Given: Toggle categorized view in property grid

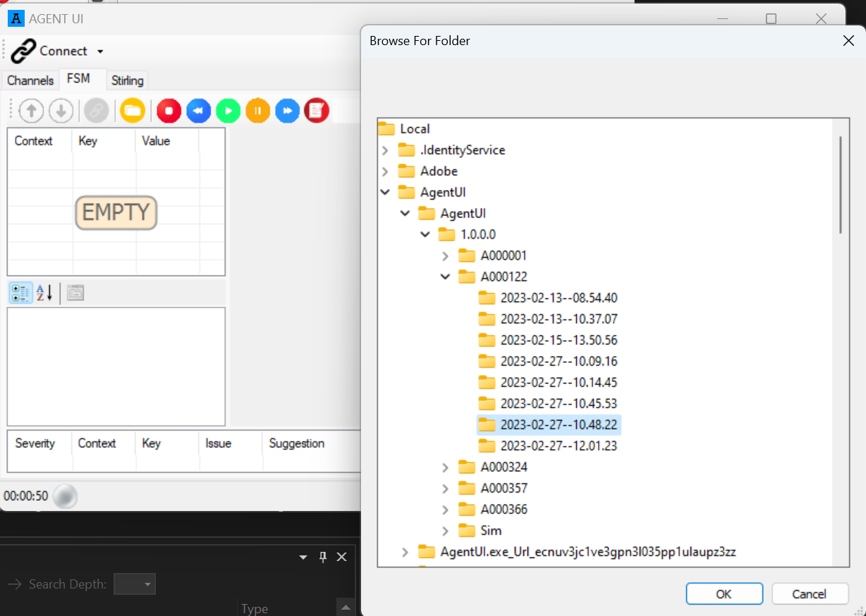Looking at the screenshot, I should point(20,293).
